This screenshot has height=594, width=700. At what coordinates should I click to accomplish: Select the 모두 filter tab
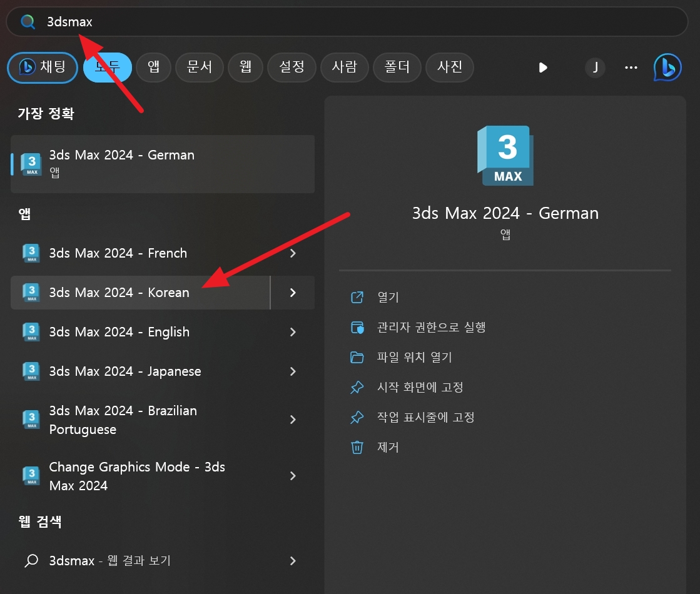click(108, 68)
